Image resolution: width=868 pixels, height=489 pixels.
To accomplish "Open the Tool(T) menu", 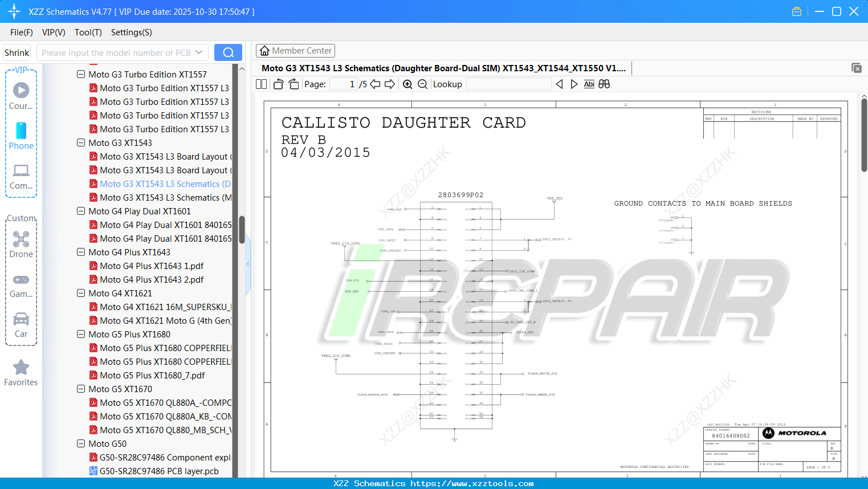I will point(88,32).
